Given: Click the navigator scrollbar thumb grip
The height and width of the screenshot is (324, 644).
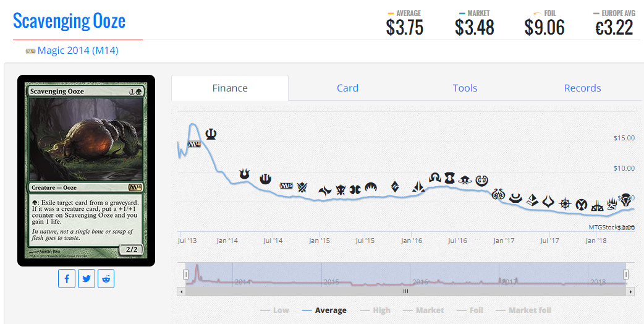Looking at the screenshot, I should tap(405, 292).
